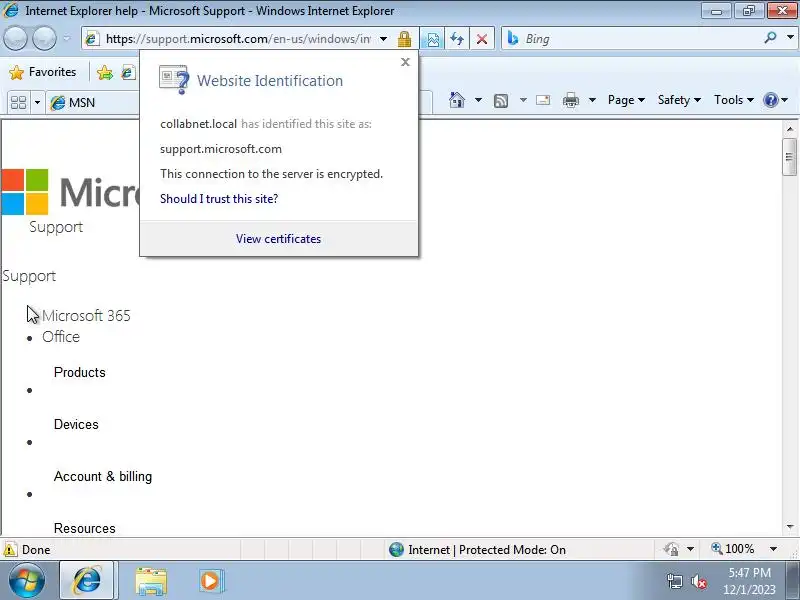Click the muted volume tray icon

click(698, 581)
